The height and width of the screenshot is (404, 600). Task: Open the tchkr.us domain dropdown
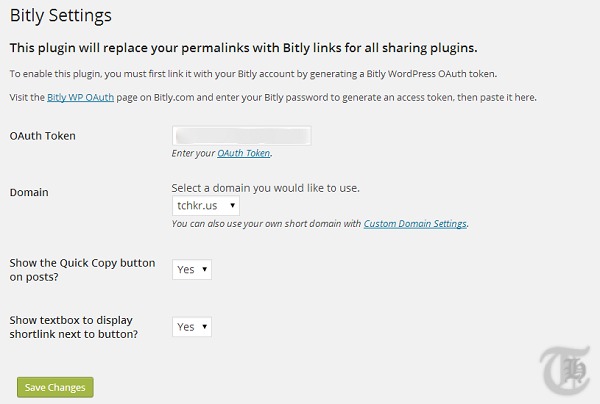[x=206, y=206]
